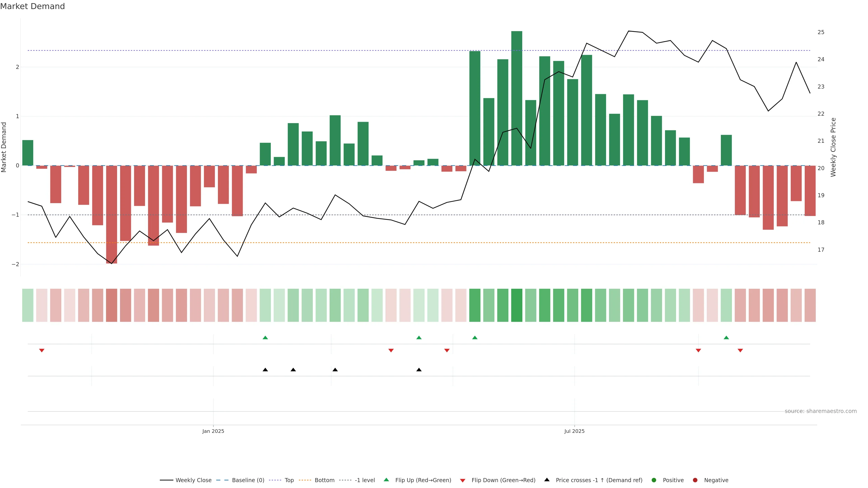Image resolution: width=868 pixels, height=488 pixels.
Task: Click red Flip Down triangle in legend
Action: (463, 481)
